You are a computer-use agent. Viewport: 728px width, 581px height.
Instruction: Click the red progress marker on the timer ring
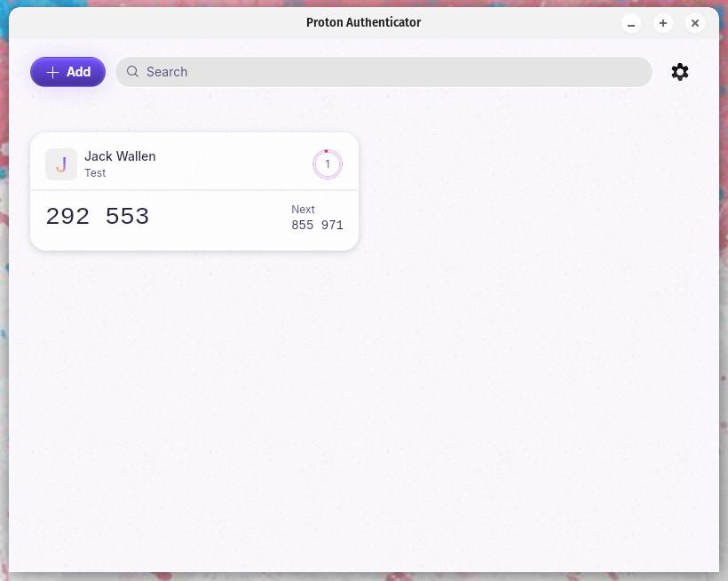click(x=326, y=151)
